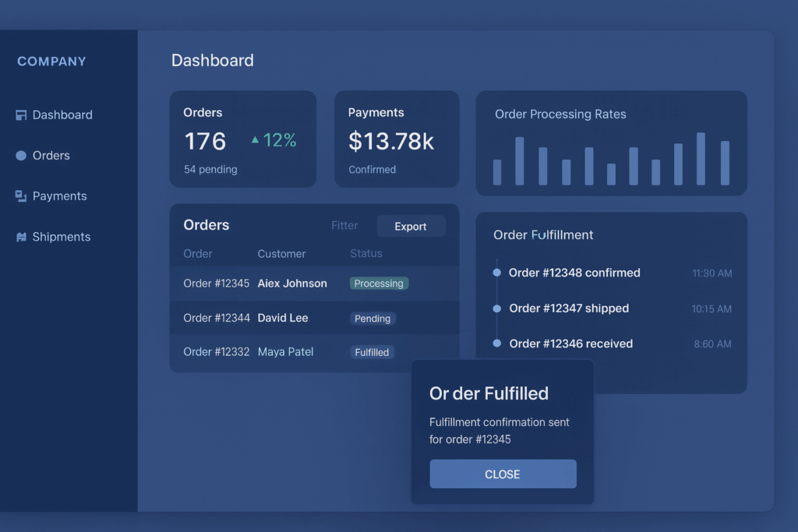Click the Fulfilled badge for Maya Patel
The width and height of the screenshot is (798, 532).
pos(372,352)
